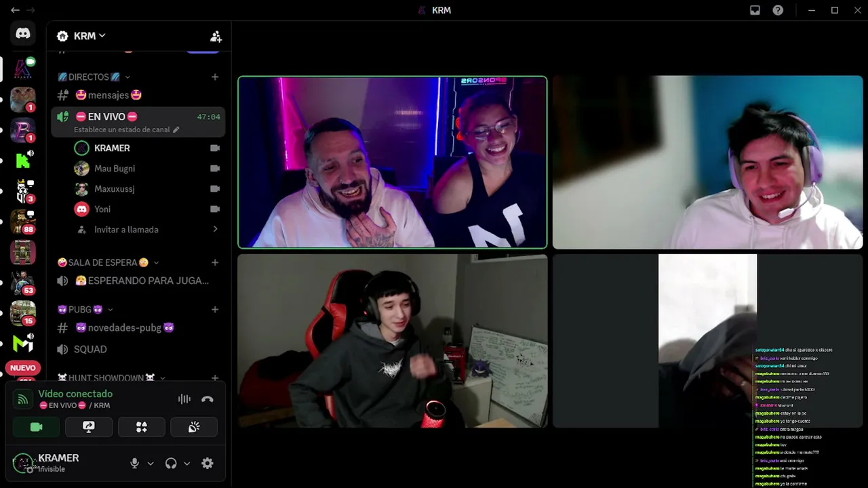Open microphone input options arrow
This screenshot has width=868, height=488.
[151, 464]
